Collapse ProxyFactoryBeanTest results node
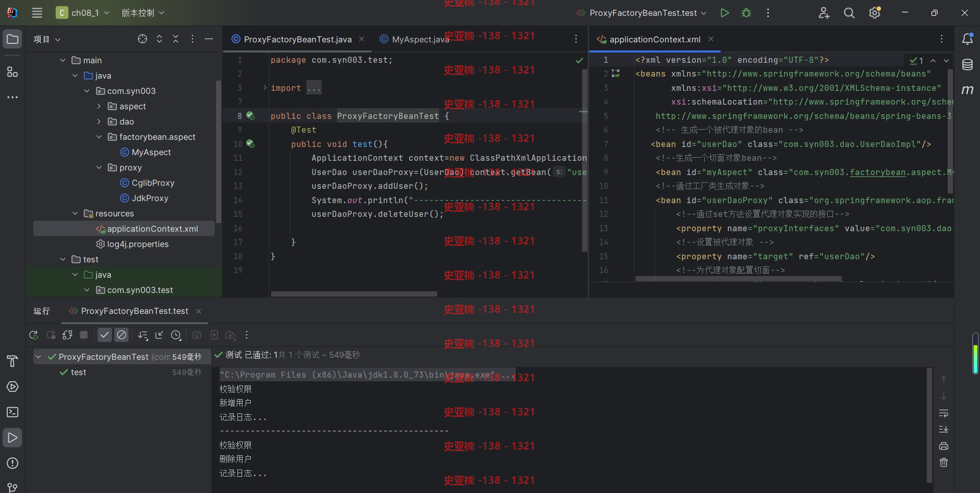980x493 pixels. pos(38,357)
